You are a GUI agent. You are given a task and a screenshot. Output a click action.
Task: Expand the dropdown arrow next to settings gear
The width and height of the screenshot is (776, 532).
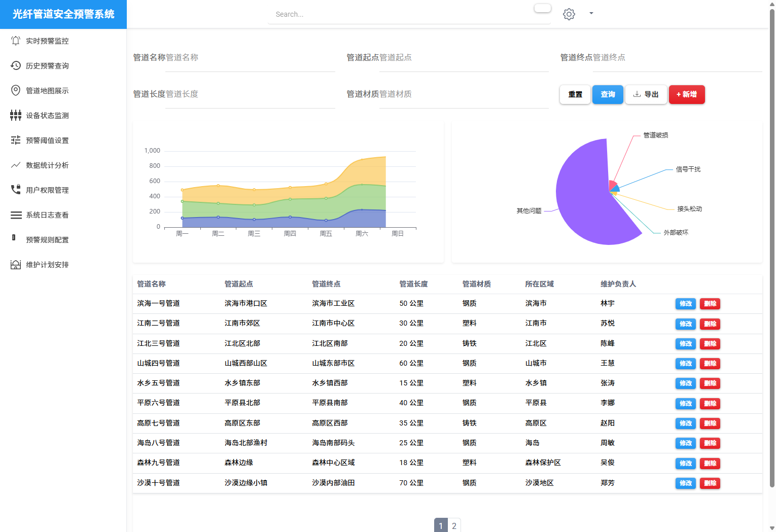tap(591, 14)
